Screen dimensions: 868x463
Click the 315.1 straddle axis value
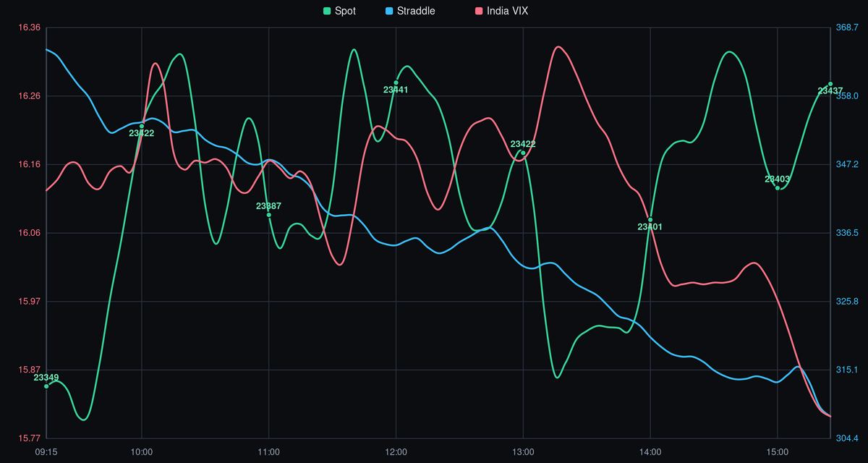click(x=847, y=370)
